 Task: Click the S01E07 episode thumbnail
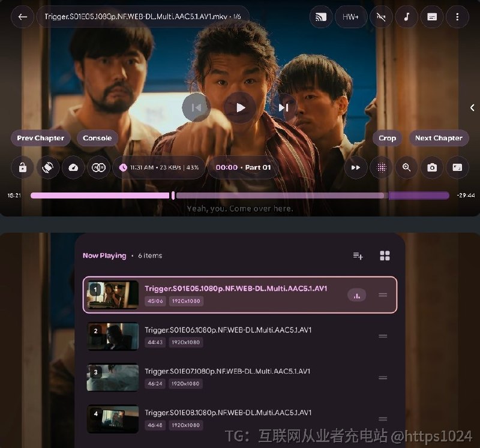point(113,377)
